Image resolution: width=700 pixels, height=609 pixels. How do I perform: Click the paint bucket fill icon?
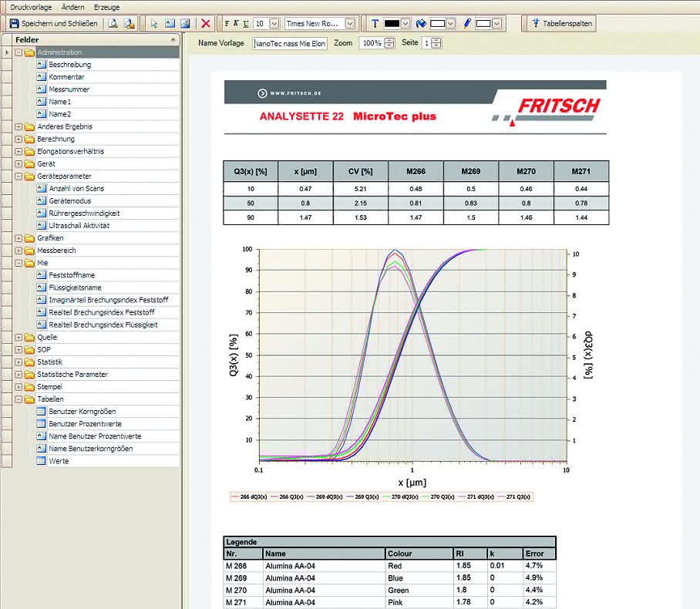[421, 23]
